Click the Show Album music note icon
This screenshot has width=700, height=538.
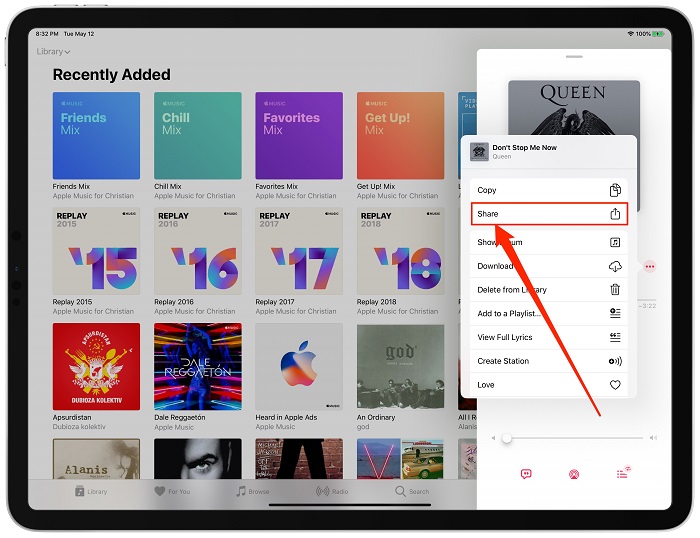coord(615,242)
